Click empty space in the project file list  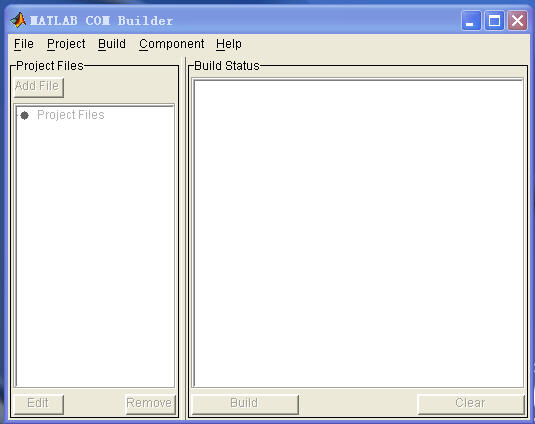click(x=95, y=256)
